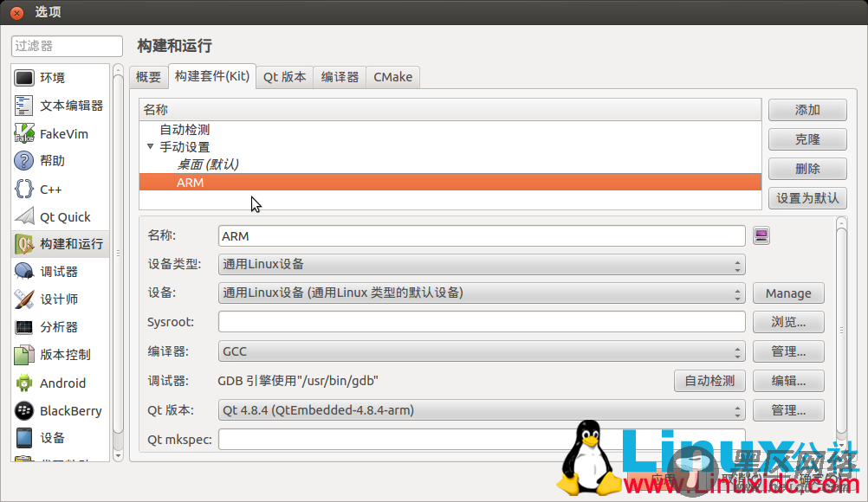Open the 编译器 GCC dropdown

coord(482,351)
